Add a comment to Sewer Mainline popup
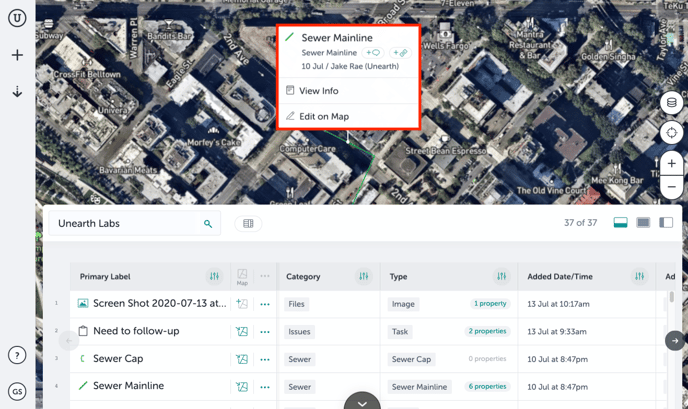Screen dimensions: 688x409 373,53
